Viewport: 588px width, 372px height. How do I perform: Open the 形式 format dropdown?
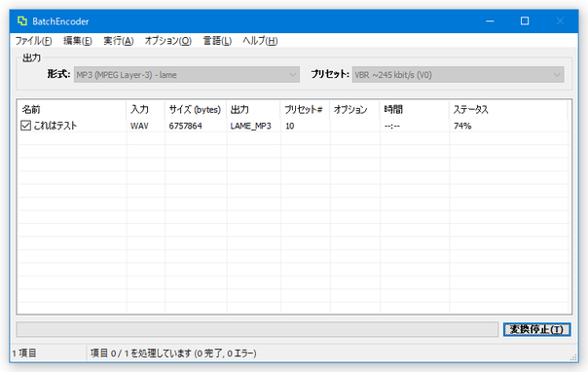pos(187,75)
